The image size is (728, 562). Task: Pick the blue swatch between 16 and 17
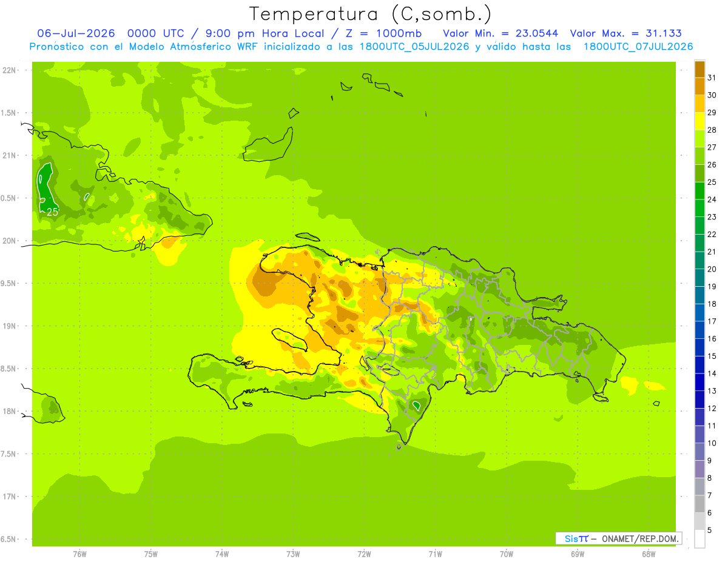pos(699,330)
